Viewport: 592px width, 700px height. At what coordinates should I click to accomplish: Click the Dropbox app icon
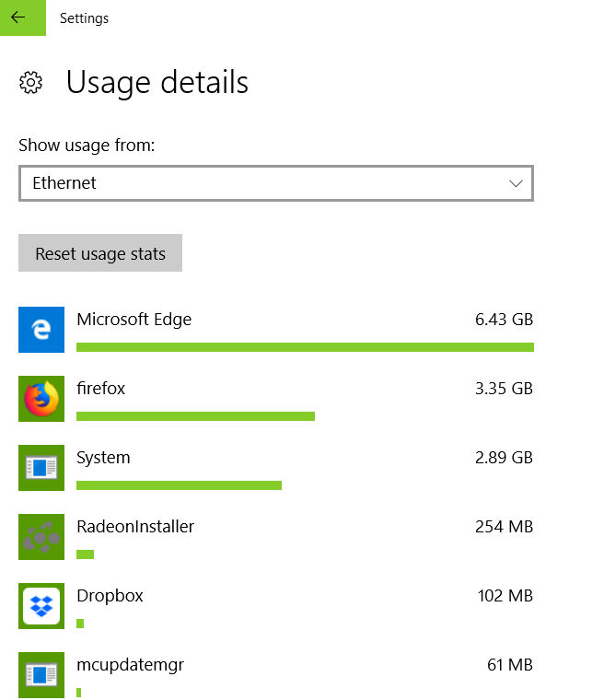[x=41, y=606]
